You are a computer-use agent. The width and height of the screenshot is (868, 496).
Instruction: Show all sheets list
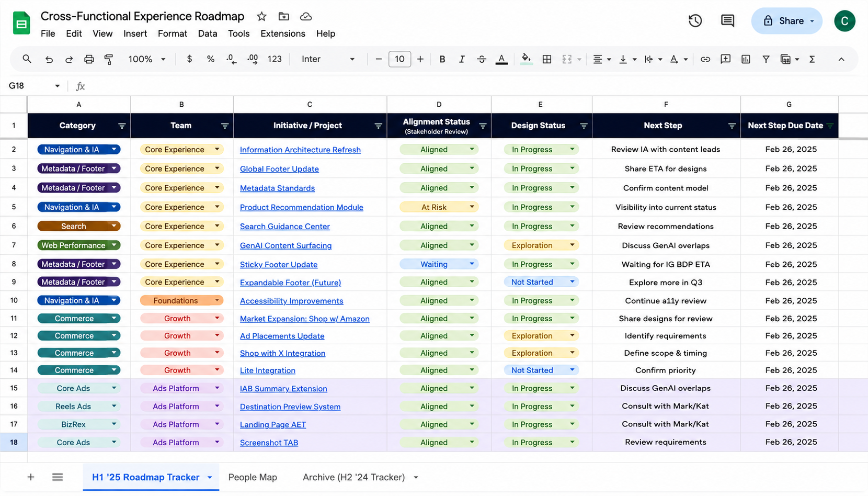[x=58, y=477]
